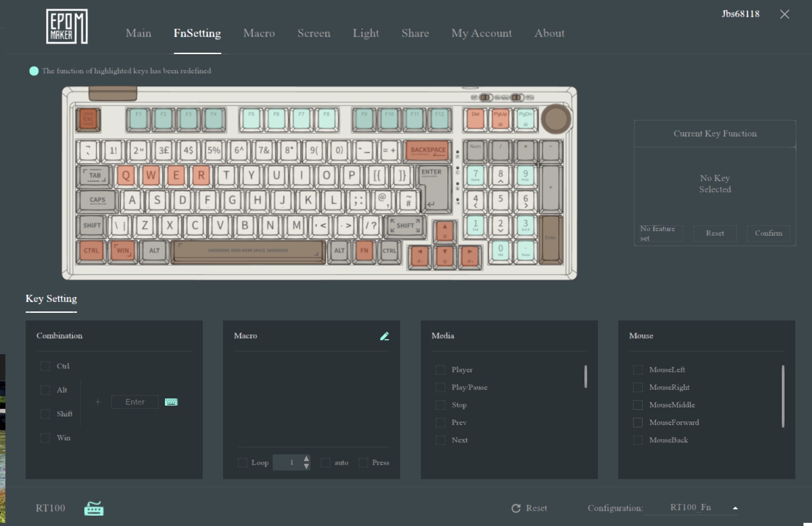Select the Backspace key on keyboard image
Viewport: 812px width, 526px height.
coord(428,151)
